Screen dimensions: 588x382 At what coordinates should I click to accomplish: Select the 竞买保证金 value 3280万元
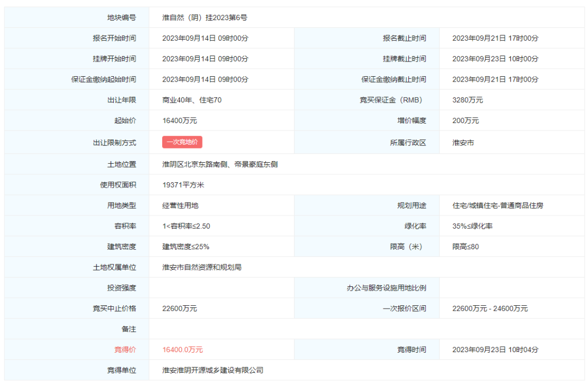[468, 100]
